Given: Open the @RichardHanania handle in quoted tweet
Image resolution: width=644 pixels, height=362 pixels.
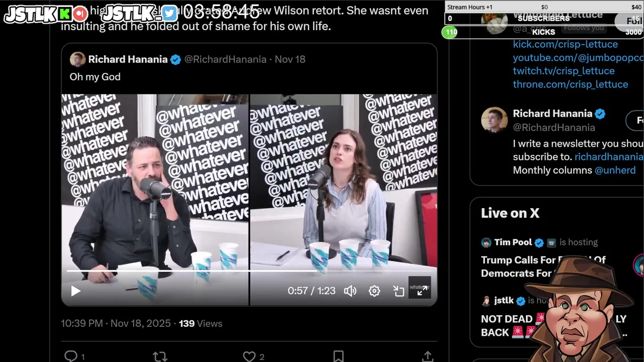Looking at the screenshot, I should pyautogui.click(x=225, y=59).
